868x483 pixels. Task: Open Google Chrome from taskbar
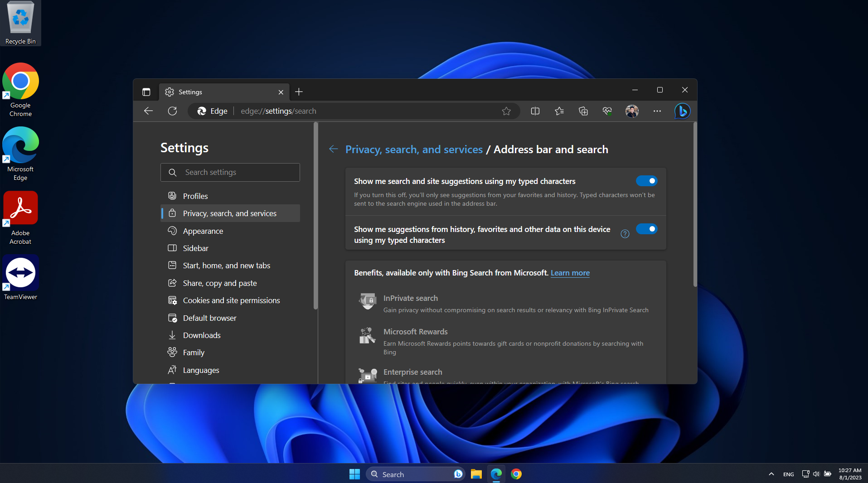(516, 474)
